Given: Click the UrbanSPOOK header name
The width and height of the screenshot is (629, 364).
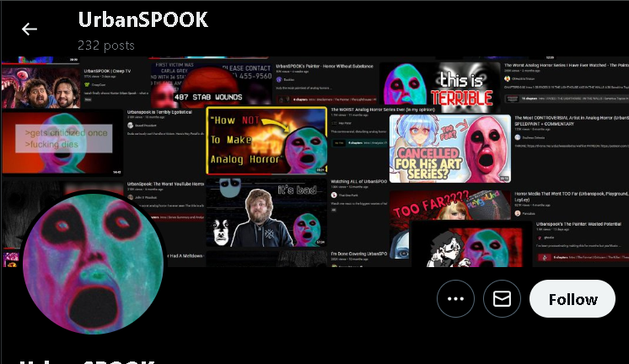Looking at the screenshot, I should tap(143, 19).
